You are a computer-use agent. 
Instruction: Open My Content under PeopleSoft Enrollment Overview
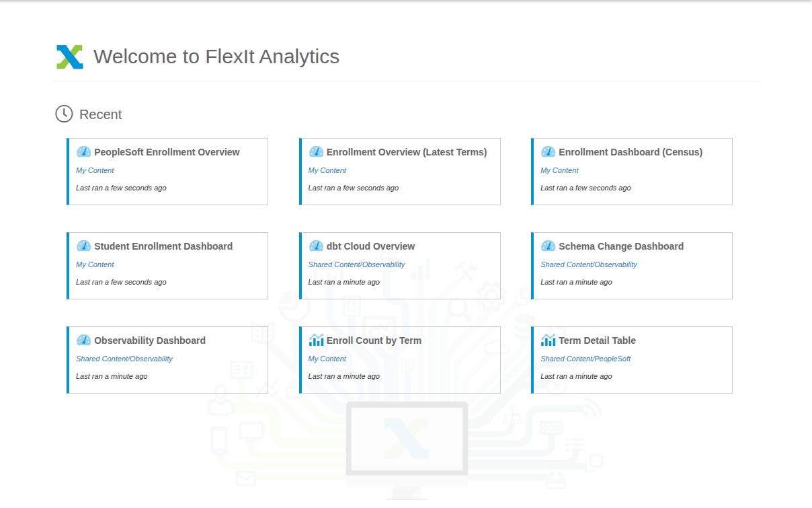pos(95,170)
